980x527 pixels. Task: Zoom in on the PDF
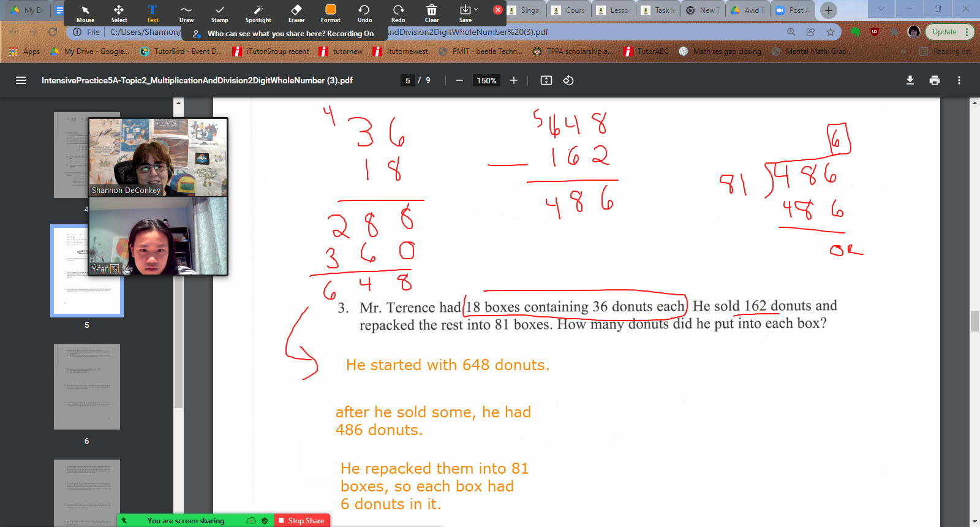coord(514,80)
